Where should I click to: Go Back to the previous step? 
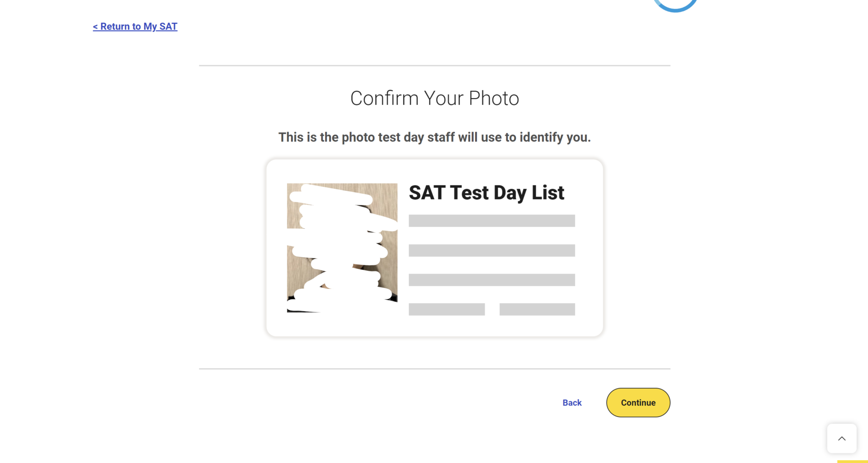572,402
